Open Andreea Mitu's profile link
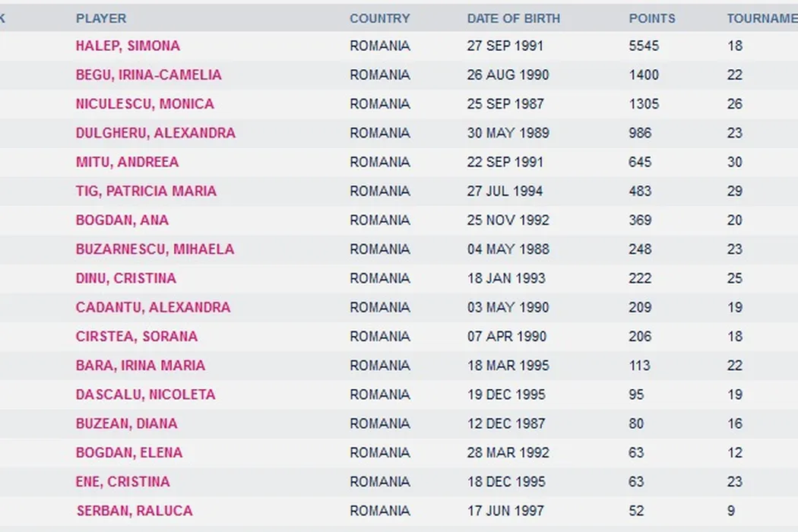The width and height of the screenshot is (798, 532). (127, 162)
